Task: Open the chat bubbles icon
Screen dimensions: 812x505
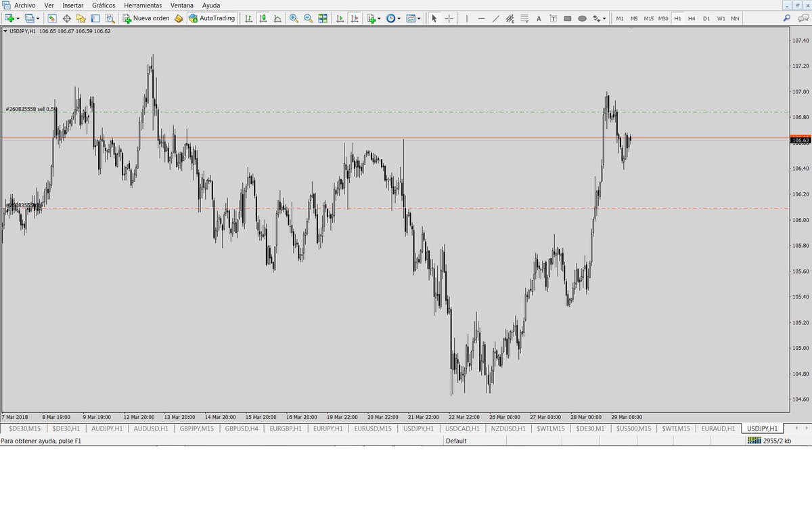Action: [x=803, y=18]
